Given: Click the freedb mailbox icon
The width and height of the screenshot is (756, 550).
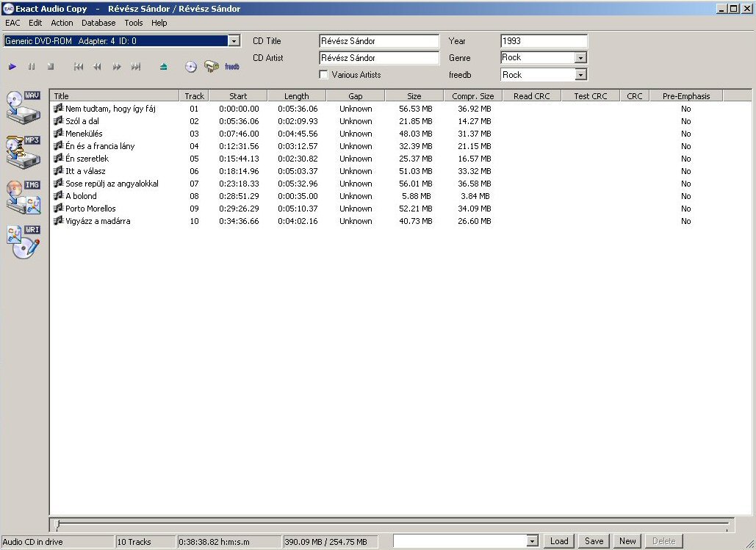Looking at the screenshot, I should coord(212,67).
